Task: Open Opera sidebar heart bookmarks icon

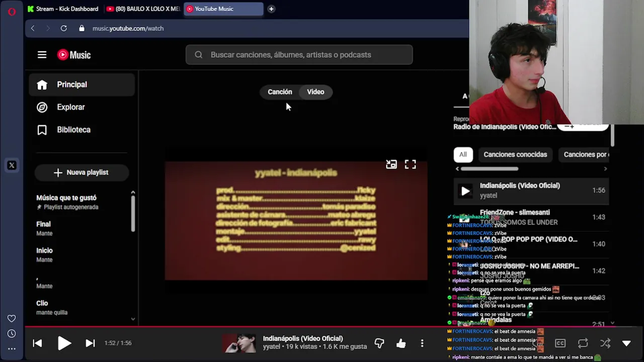Action: click(12, 318)
